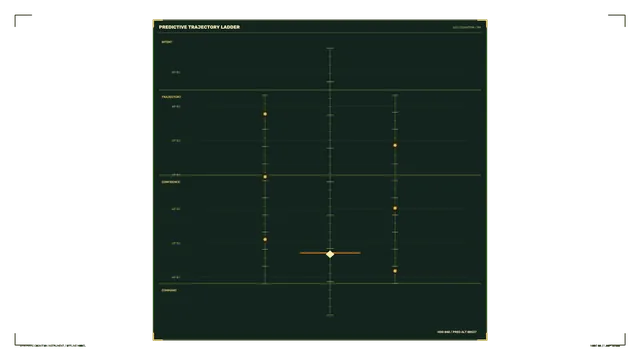Screen dimensions: 640x360
Task: Click the COMMAND section label
Action: click(x=169, y=291)
